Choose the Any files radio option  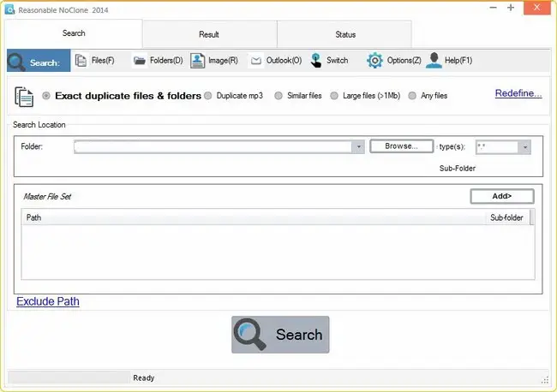412,96
